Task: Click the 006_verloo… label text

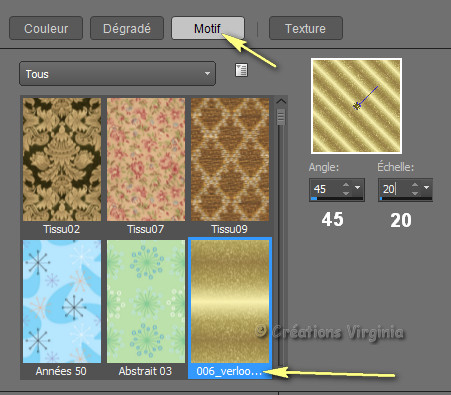Action: (229, 371)
